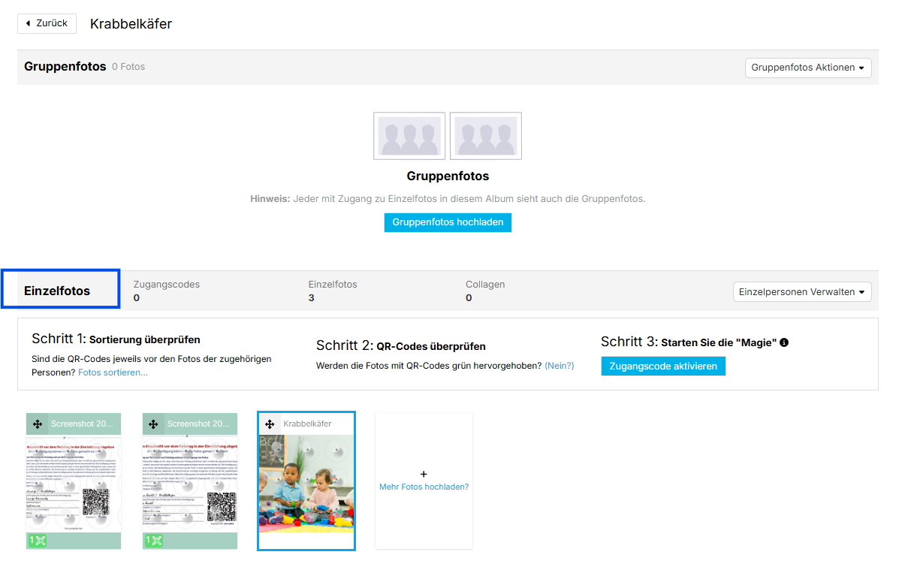Click the plus icon above Mehr Fotos hochladen
The height and width of the screenshot is (588, 911).
pyautogui.click(x=424, y=474)
